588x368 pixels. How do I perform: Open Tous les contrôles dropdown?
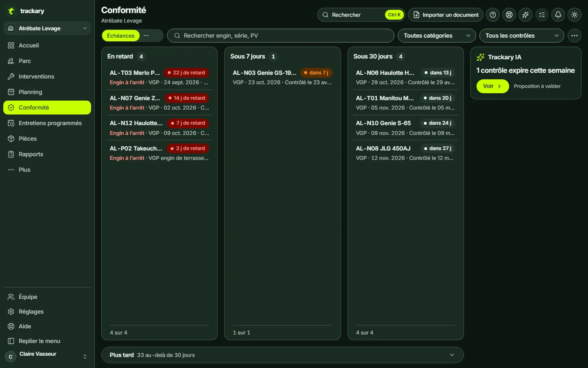(x=522, y=36)
